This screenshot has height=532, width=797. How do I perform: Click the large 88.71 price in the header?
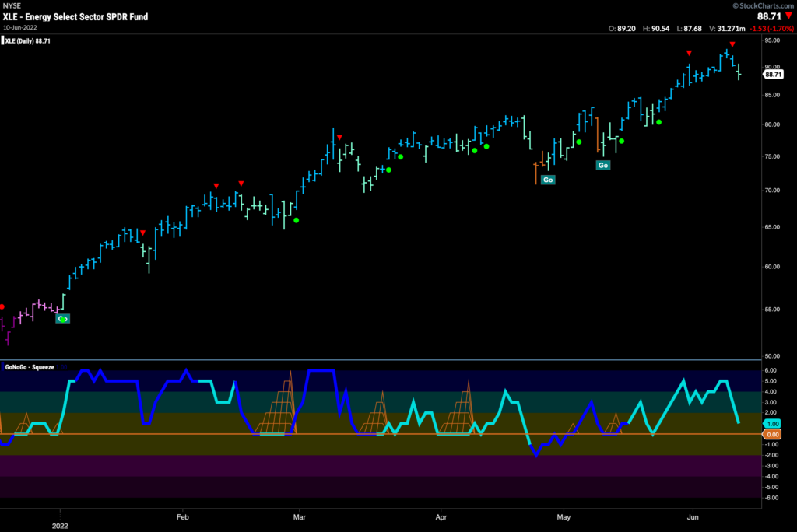(x=769, y=16)
